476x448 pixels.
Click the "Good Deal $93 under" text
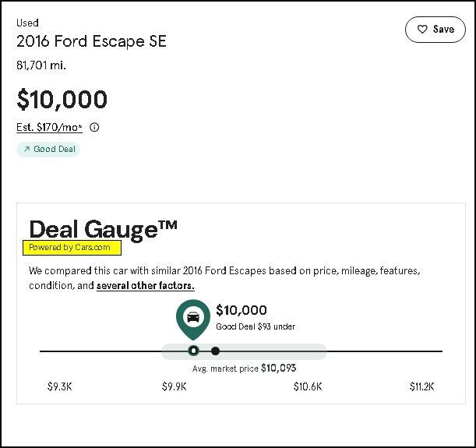256,327
